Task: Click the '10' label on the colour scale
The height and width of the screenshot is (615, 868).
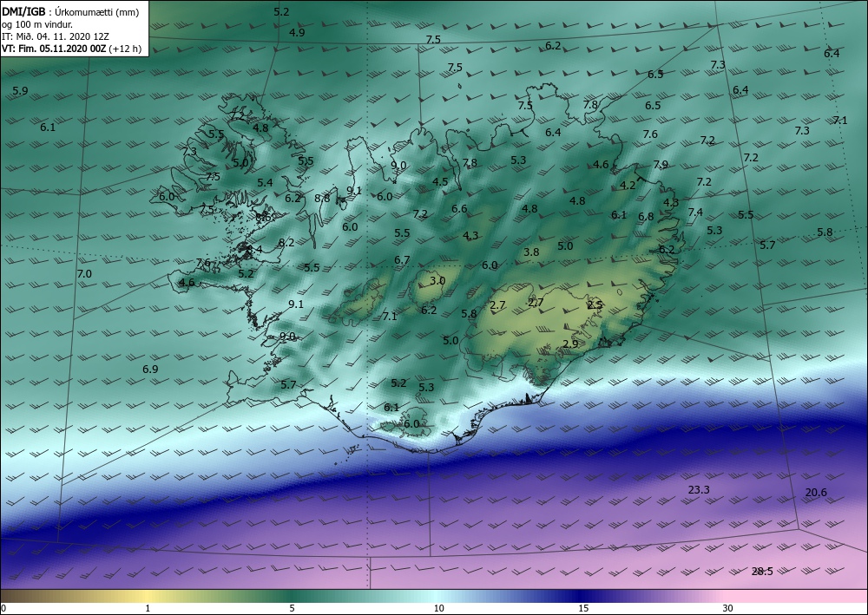Action: pos(438,608)
